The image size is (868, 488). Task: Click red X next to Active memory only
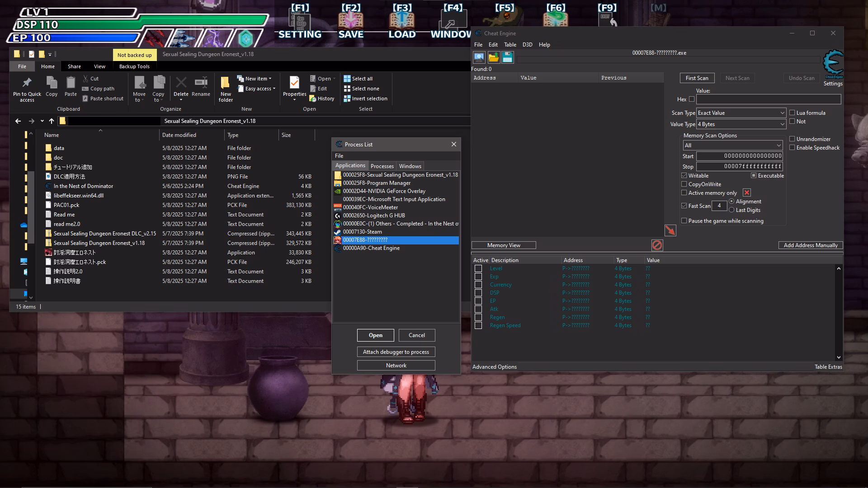point(746,193)
